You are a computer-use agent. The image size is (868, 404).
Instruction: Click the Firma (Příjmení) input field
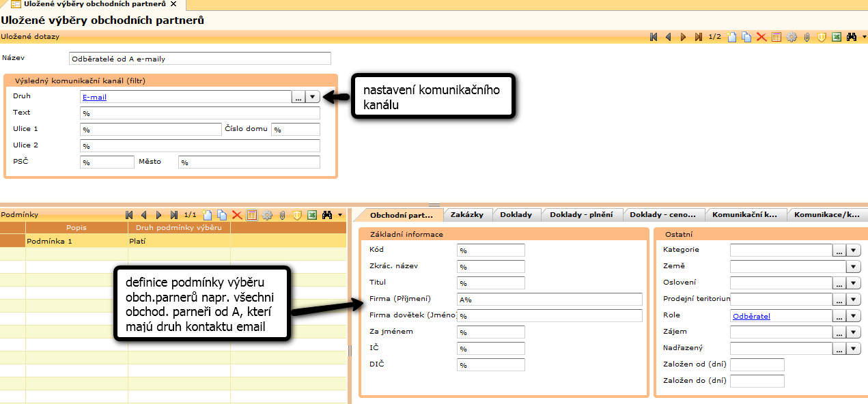point(549,299)
